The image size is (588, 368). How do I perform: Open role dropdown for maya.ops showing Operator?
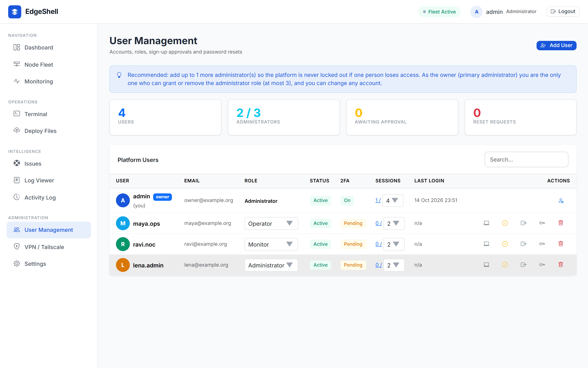pyautogui.click(x=271, y=223)
